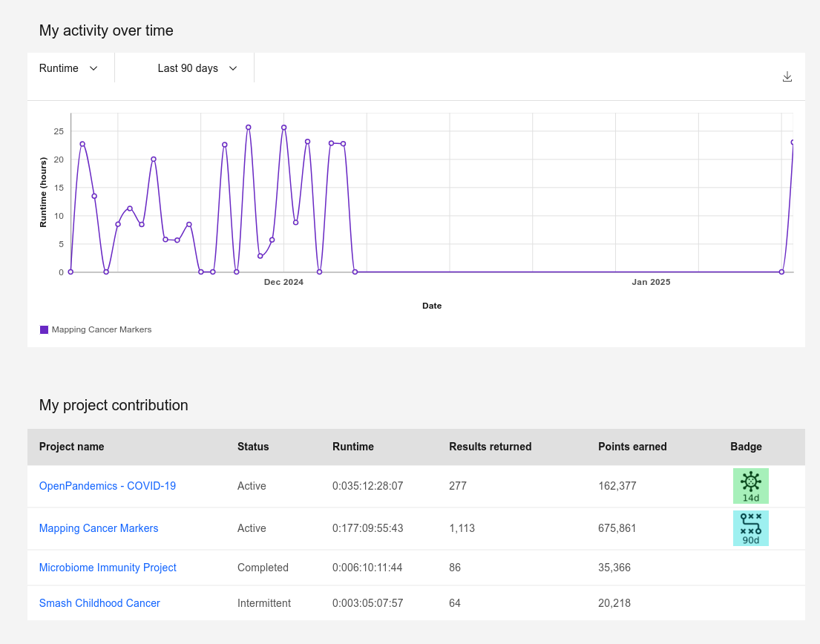This screenshot has height=644, width=820.
Task: Click the purple legend color square
Action: [44, 329]
